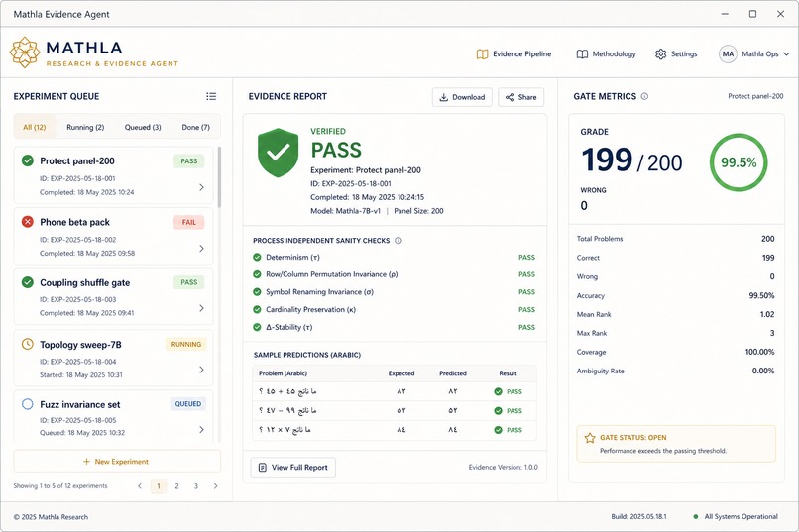The image size is (799, 532).
Task: Click the 99.5% circular progress ring
Action: click(739, 162)
